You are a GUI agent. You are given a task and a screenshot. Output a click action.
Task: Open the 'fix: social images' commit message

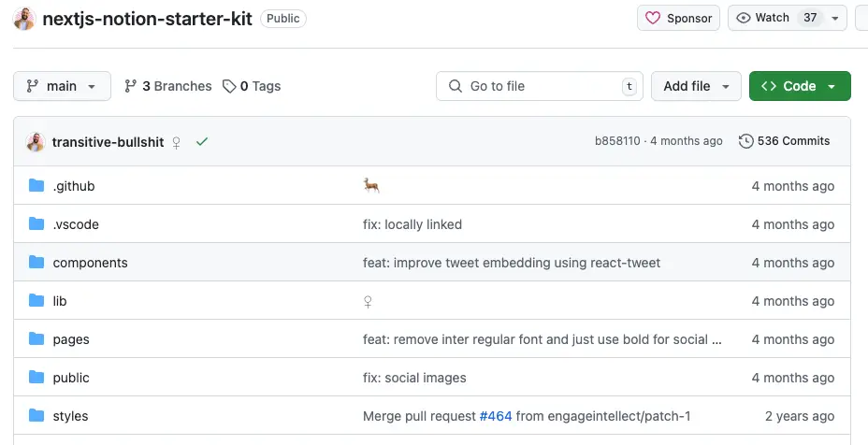pyautogui.click(x=414, y=378)
